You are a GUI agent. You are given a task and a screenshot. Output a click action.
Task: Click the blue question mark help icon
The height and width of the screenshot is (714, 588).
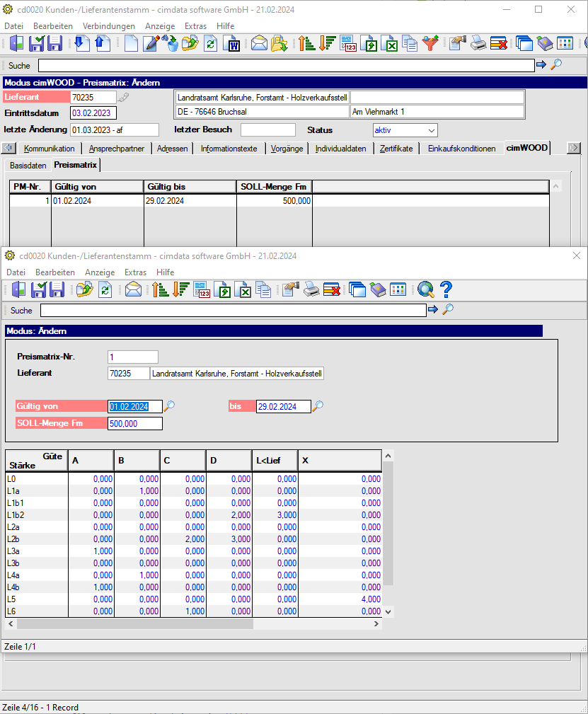click(x=446, y=289)
